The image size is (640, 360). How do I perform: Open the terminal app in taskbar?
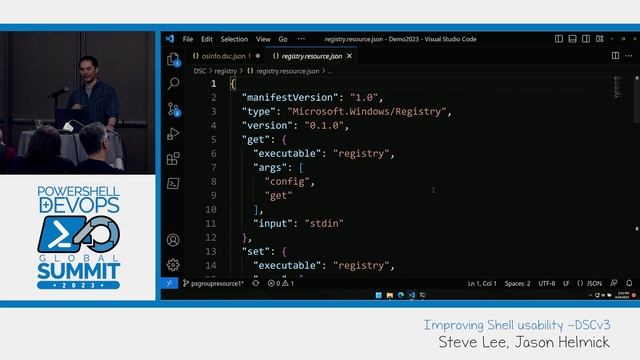pos(422,295)
